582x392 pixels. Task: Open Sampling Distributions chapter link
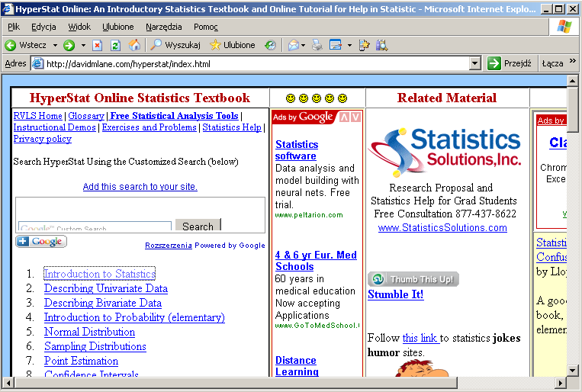pos(95,346)
